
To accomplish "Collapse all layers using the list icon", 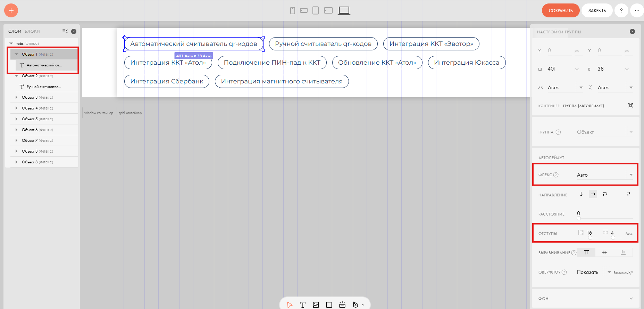I will pyautogui.click(x=65, y=31).
